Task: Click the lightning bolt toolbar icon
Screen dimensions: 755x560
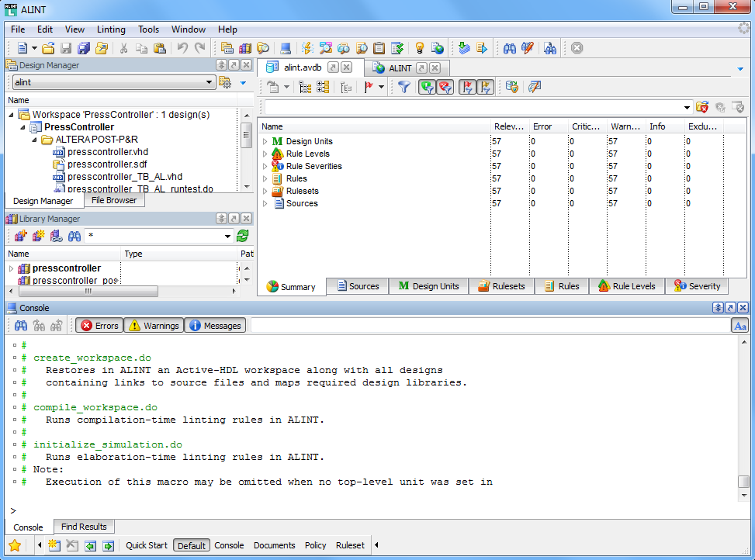Action: click(307, 48)
